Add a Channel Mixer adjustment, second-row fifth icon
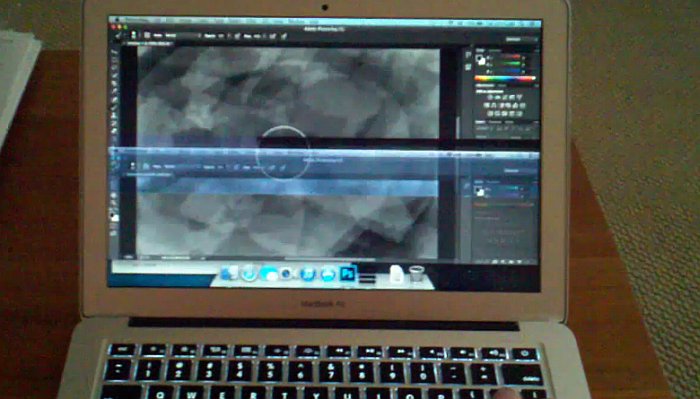The height and width of the screenshot is (399, 700). click(516, 106)
